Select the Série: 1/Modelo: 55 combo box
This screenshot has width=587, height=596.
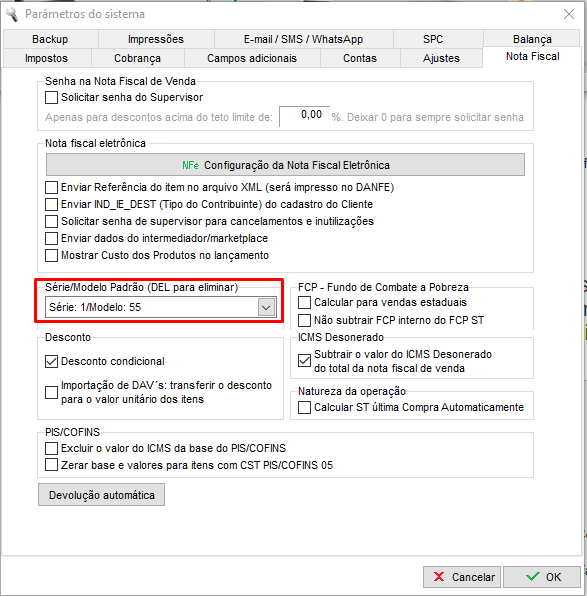point(160,307)
